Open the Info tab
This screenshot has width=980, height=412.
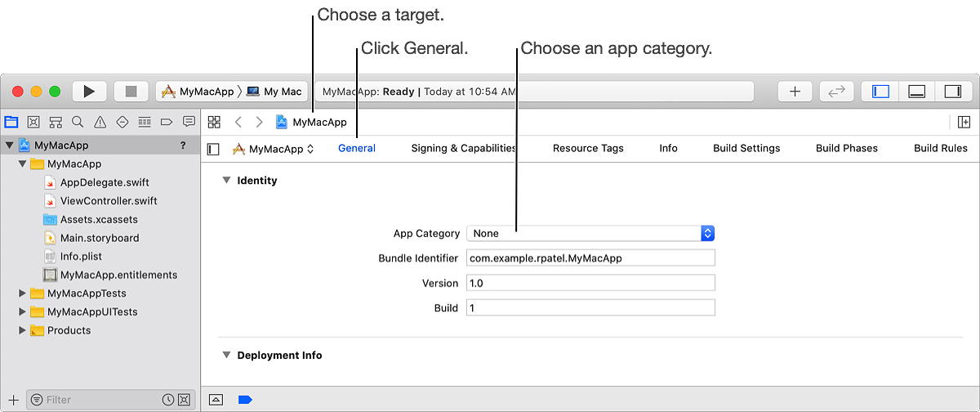(669, 148)
